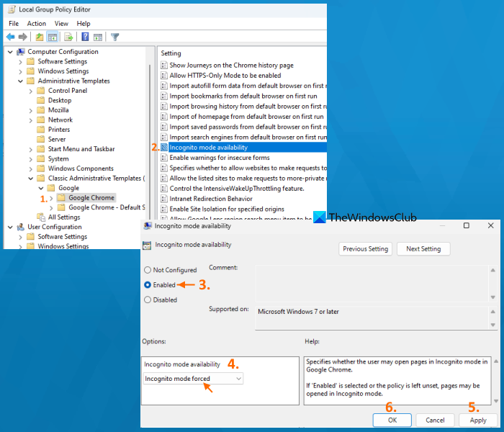Collapse the Administrative Templates node
Viewport: 504px width, 432px height.
21,81
